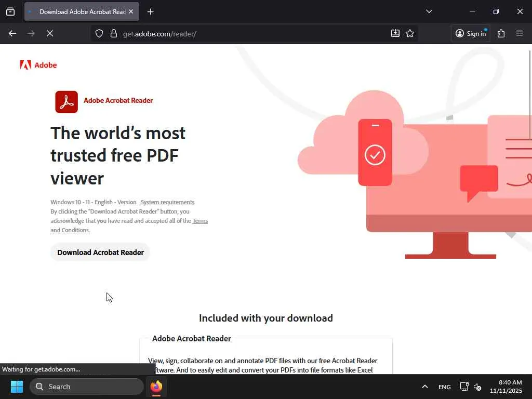Click the Adobe logo in header

(x=38, y=65)
